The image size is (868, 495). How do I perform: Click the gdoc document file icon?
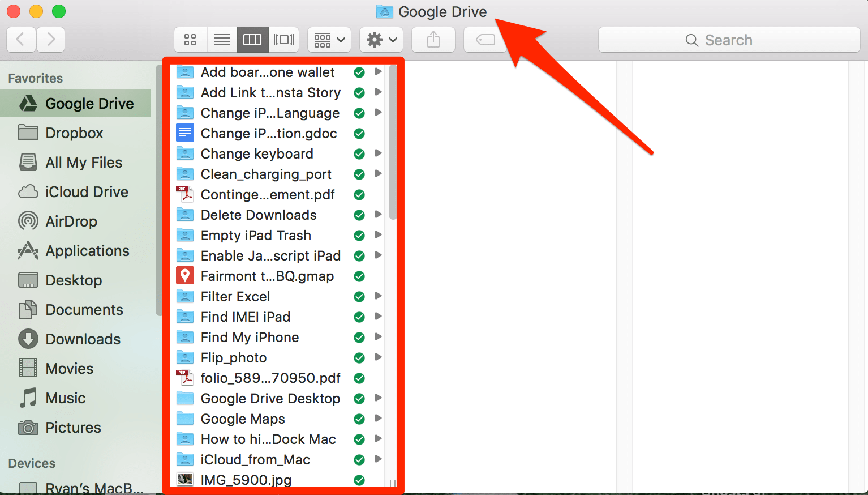pyautogui.click(x=185, y=133)
